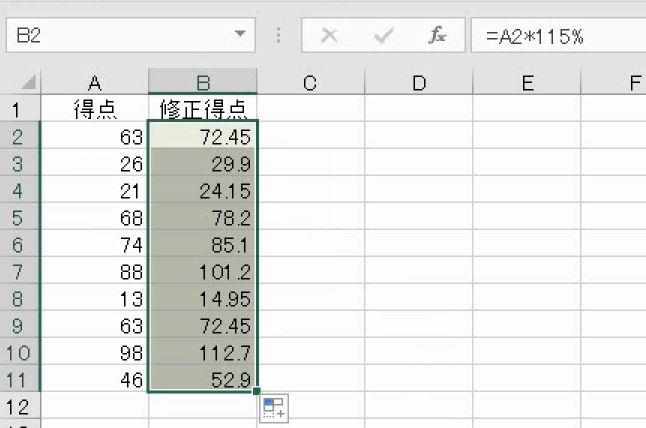
Task: Click cell A4 with value 21
Action: point(95,189)
